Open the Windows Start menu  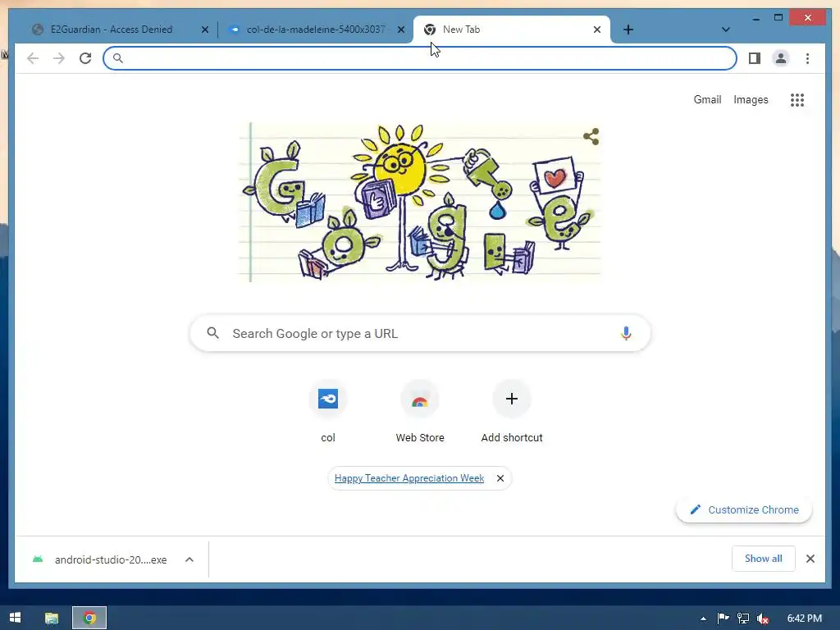point(15,618)
